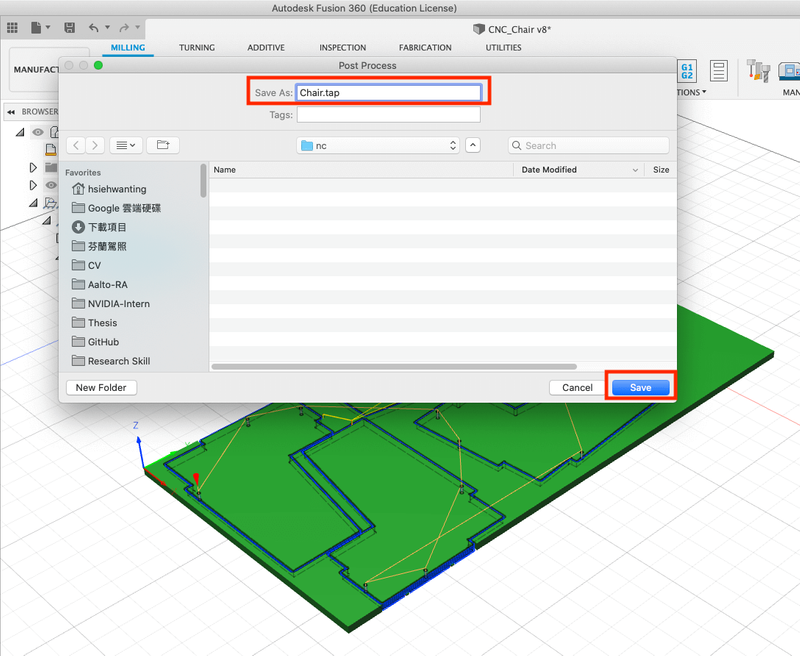The height and width of the screenshot is (656, 800).
Task: Click the Undo arrow icon
Action: tap(94, 28)
